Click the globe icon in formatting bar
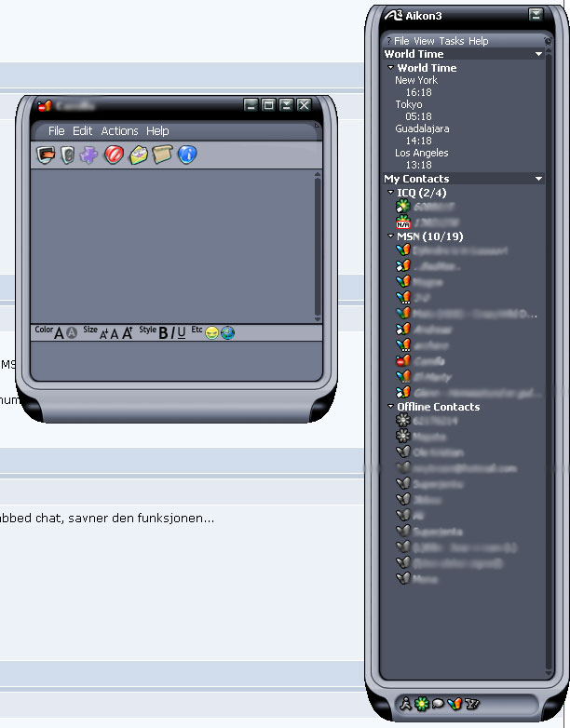Screen dimensions: 570x728 227,333
